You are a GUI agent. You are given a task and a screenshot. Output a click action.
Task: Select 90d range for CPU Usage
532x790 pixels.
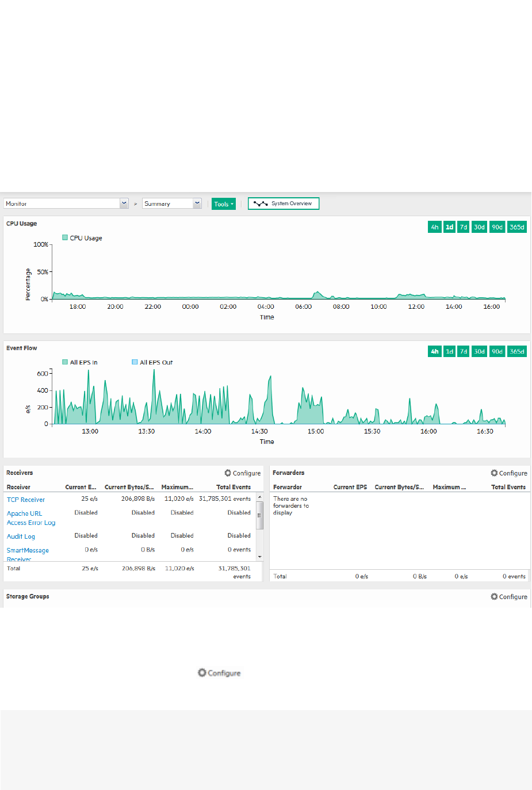(x=497, y=227)
